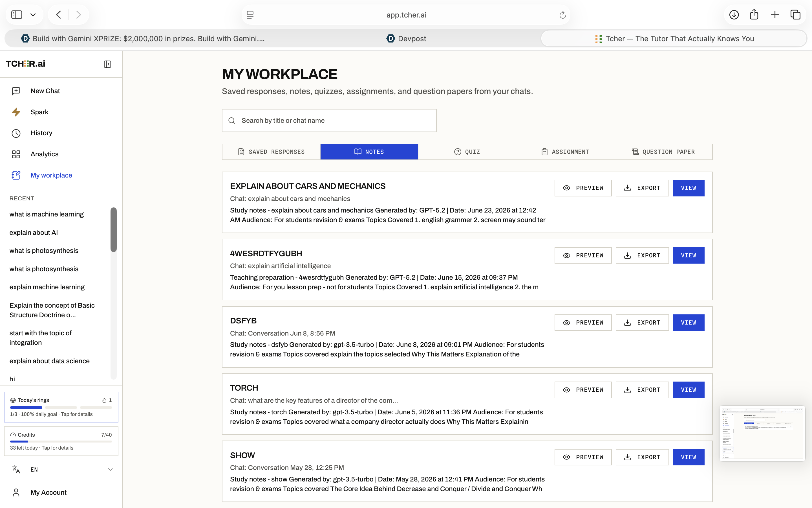This screenshot has height=508, width=812.
Task: Open the Safari downloads icon
Action: [x=734, y=15]
